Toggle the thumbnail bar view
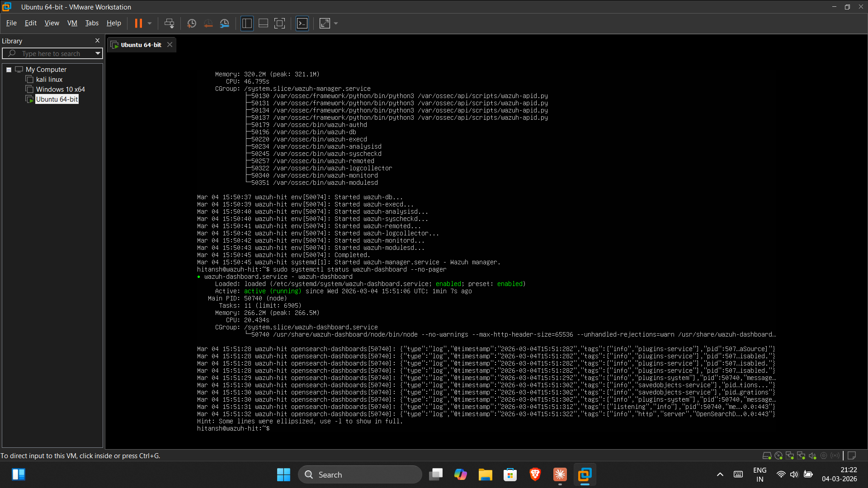Image resolution: width=868 pixels, height=488 pixels. click(x=263, y=23)
